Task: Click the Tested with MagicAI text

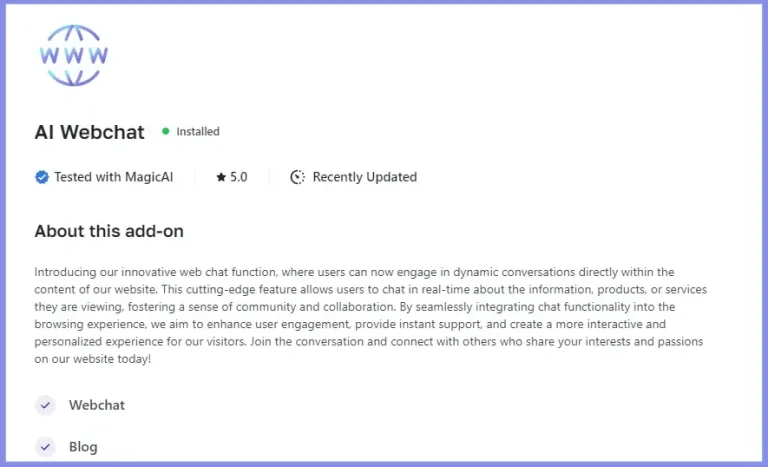Action: 114,177
